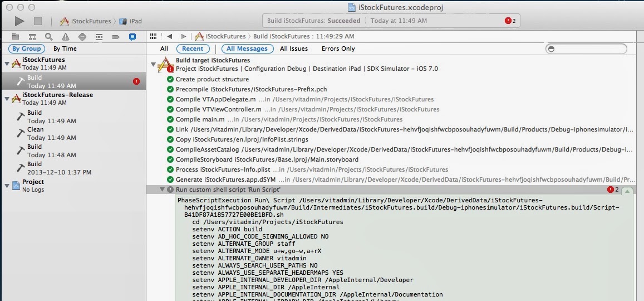Select the highlighted Build log under iStockFutures
The height and width of the screenshot is (301, 644).
click(74, 81)
